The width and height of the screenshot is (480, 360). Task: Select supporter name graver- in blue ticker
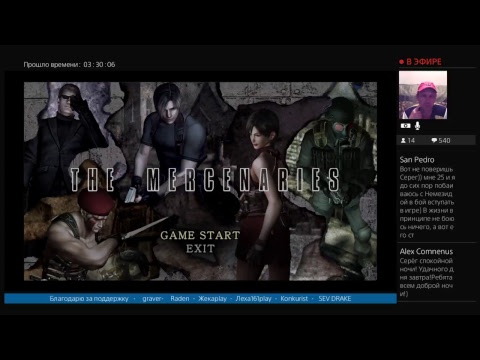click(x=153, y=299)
